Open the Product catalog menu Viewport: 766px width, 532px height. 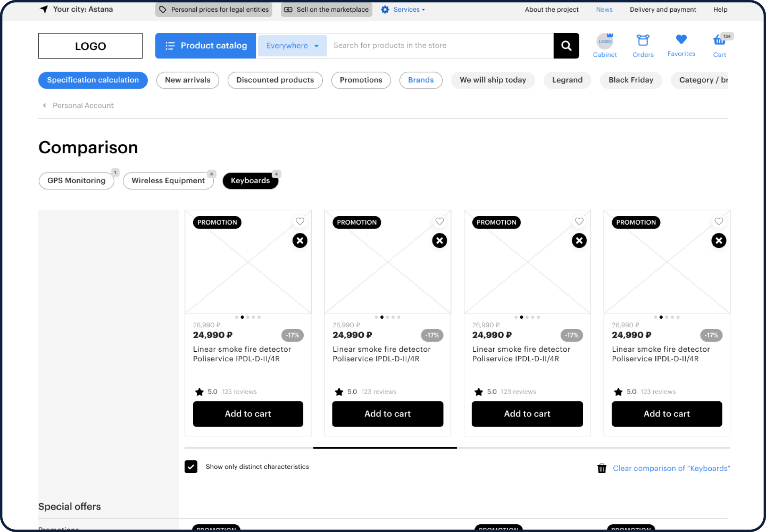click(x=206, y=46)
